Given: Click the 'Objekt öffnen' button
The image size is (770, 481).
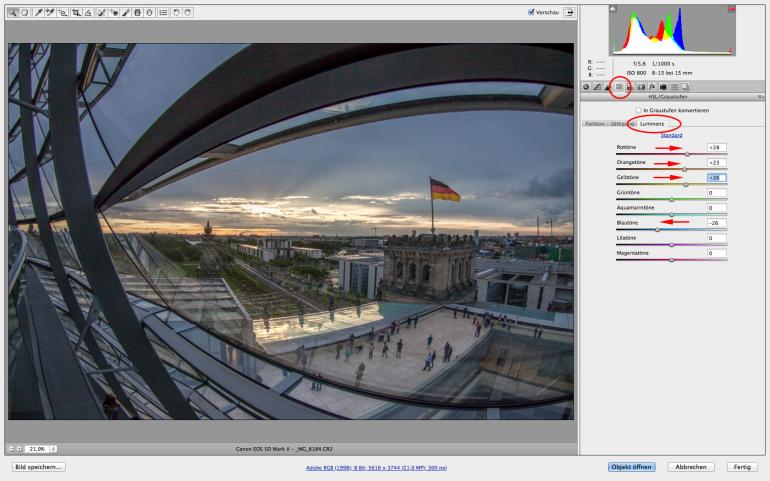Looking at the screenshot, I should pos(632,466).
